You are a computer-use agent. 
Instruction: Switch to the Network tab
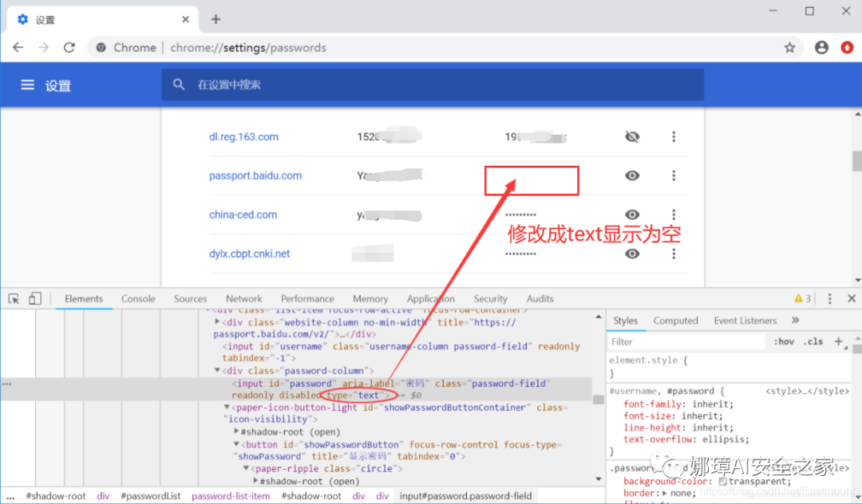tap(243, 299)
